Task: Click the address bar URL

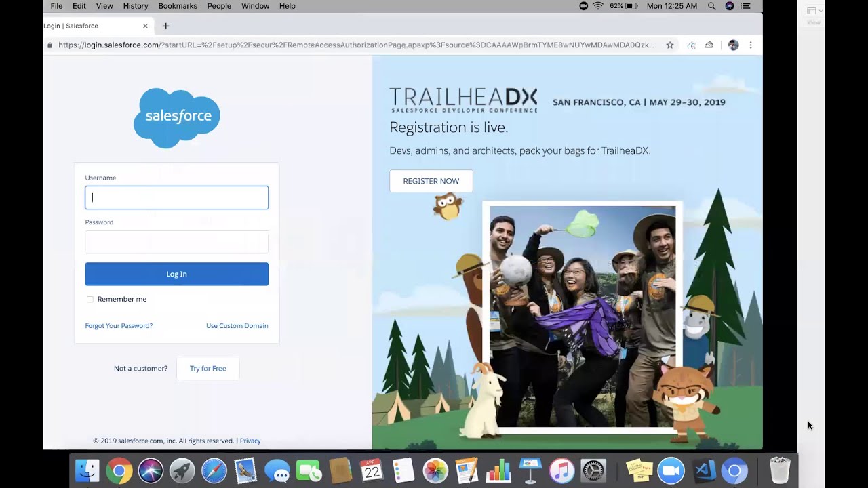Action: tap(356, 45)
